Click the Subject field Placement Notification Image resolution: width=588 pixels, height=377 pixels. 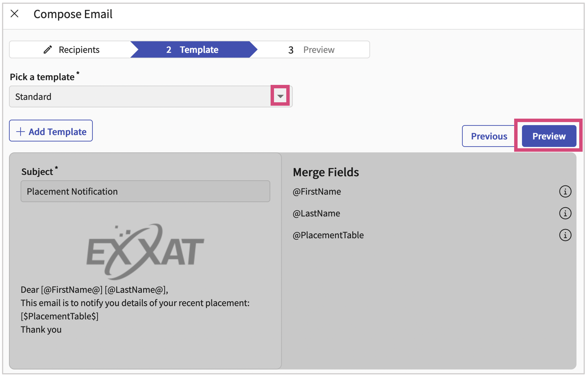point(145,191)
